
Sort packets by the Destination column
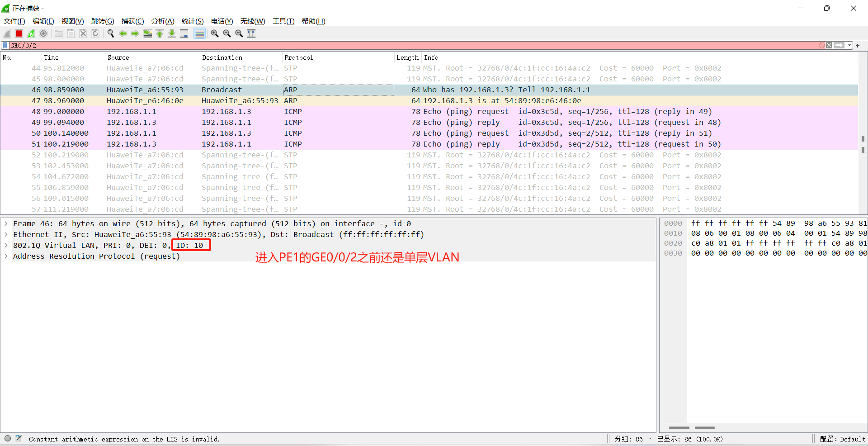(241, 57)
